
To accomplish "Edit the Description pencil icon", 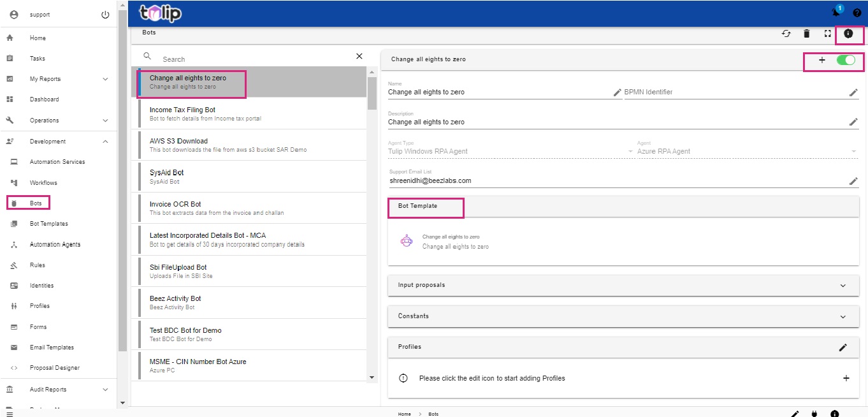I will 853,122.
